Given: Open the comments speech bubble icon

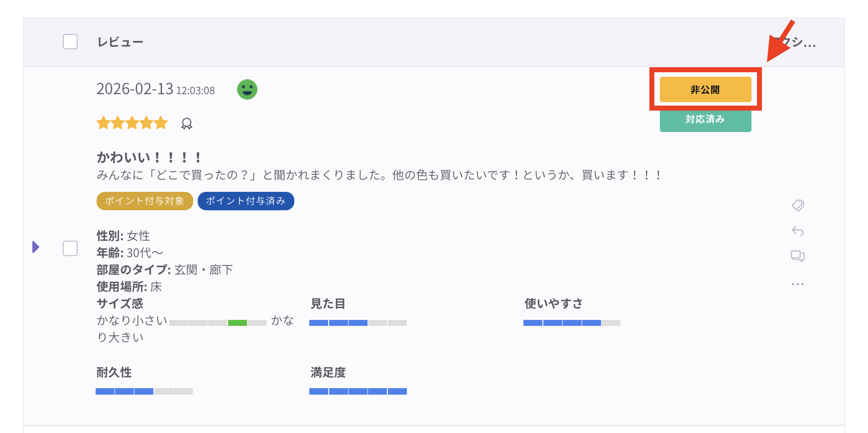Looking at the screenshot, I should 798,256.
